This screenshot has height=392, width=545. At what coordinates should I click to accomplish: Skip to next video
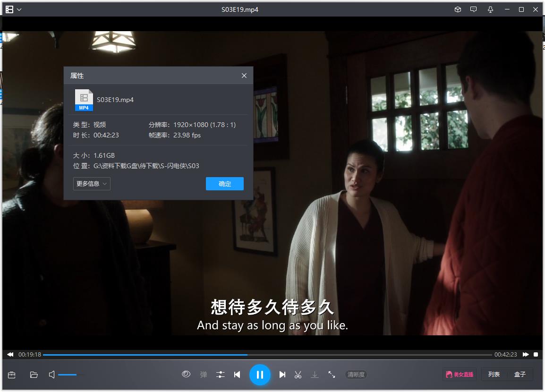click(282, 375)
